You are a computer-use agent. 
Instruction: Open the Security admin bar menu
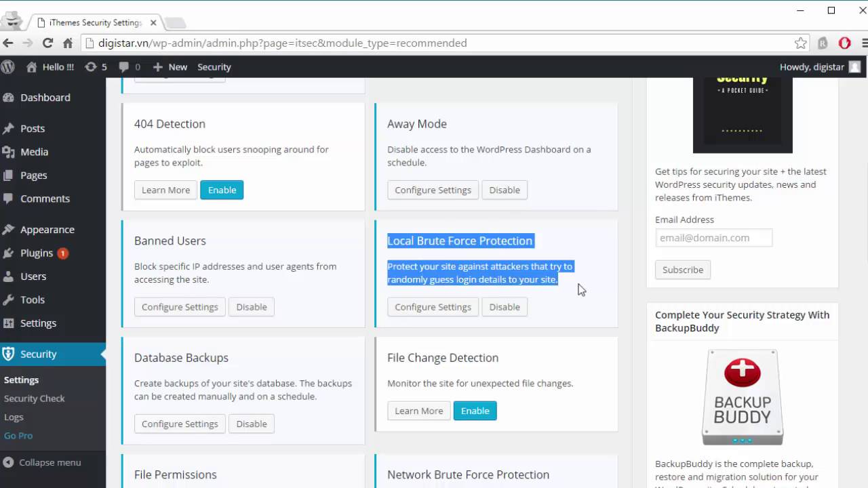point(214,67)
